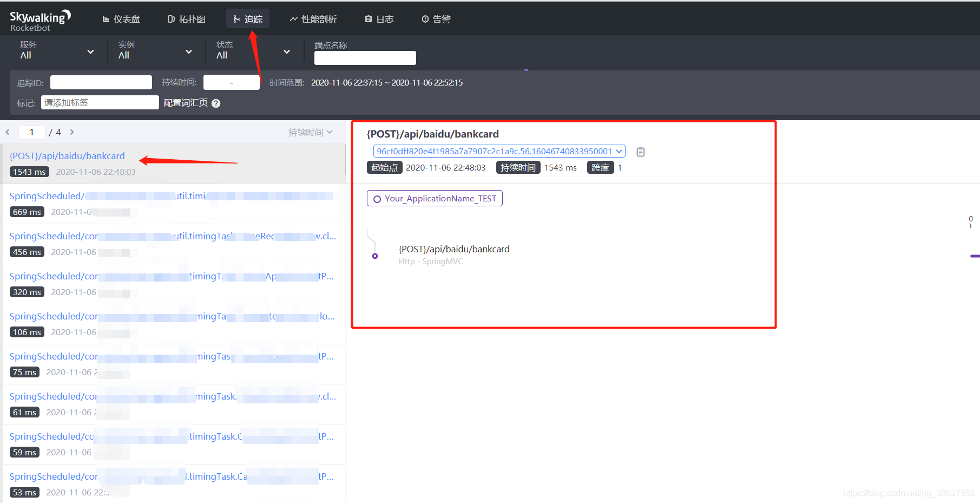Image resolution: width=980 pixels, height=503 pixels.
Task: Click the {POST}/api/baidu/bankcard span node dot
Action: [x=375, y=256]
